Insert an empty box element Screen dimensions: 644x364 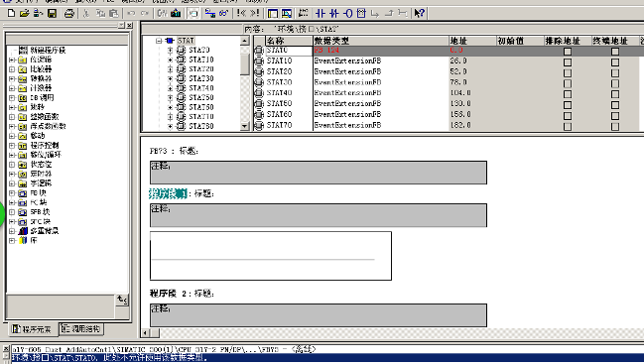pos(361,14)
